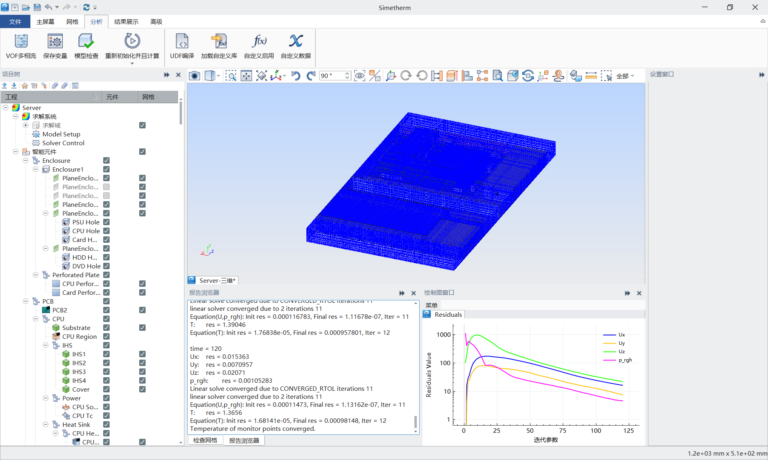This screenshot has width=768, height=460.
Task: Collapse the Enclosure1 tree node
Action: [36, 169]
